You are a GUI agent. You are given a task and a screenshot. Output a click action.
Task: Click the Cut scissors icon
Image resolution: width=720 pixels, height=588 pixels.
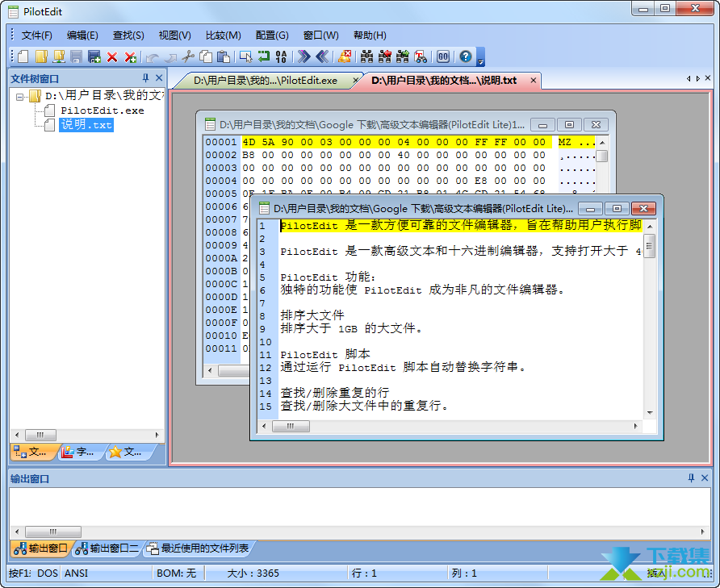(x=188, y=56)
